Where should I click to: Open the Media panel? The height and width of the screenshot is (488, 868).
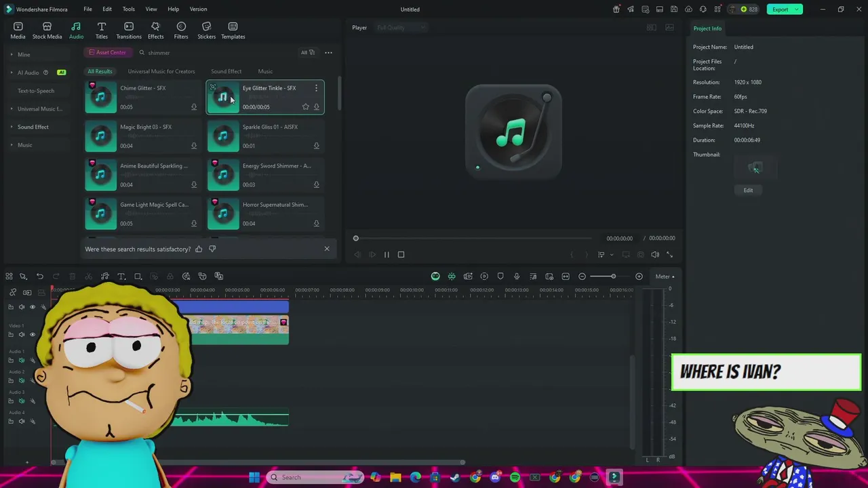coord(18,30)
